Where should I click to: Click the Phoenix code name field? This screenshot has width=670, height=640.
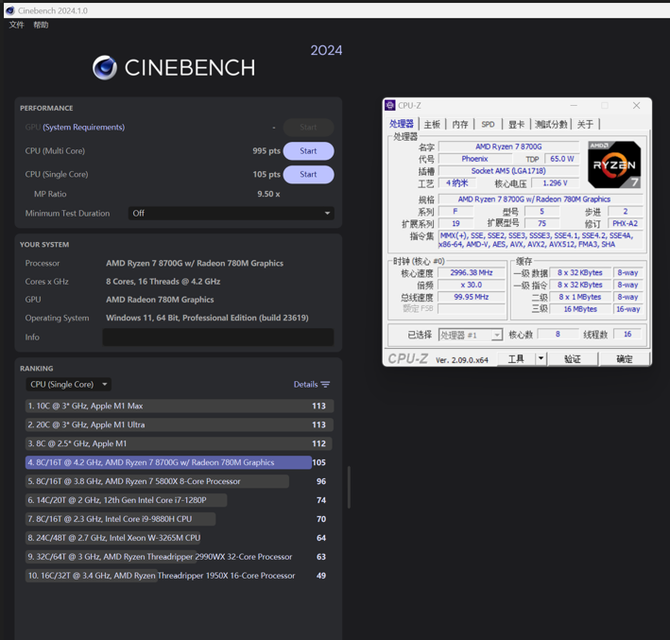474,159
